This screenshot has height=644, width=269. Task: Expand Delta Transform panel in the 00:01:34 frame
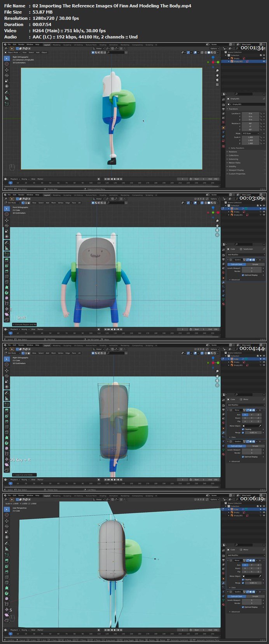237,148
